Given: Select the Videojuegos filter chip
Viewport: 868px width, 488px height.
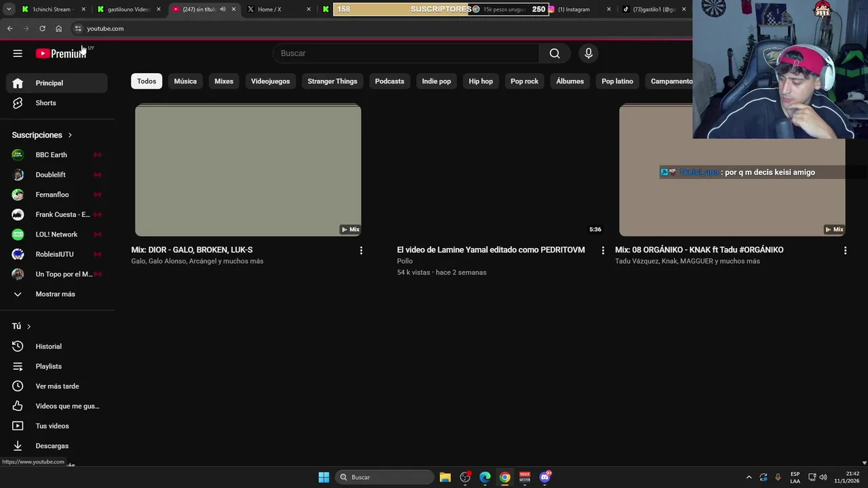Looking at the screenshot, I should click(x=271, y=81).
